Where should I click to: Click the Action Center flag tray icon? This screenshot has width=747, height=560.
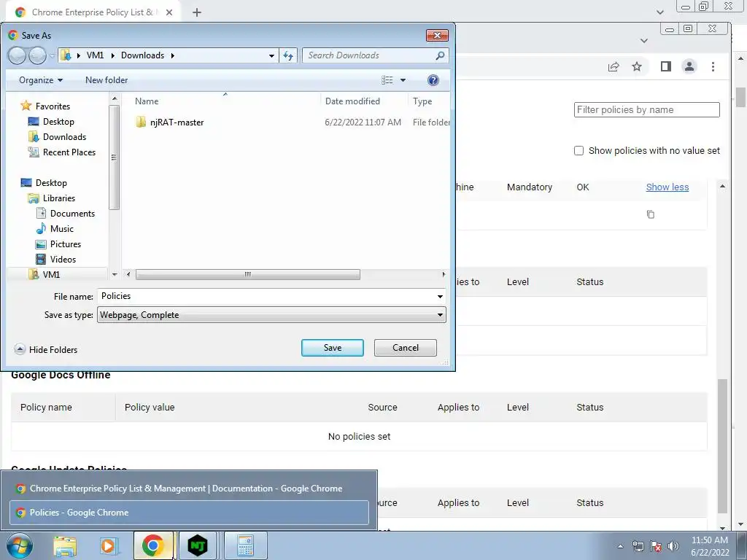point(656,546)
